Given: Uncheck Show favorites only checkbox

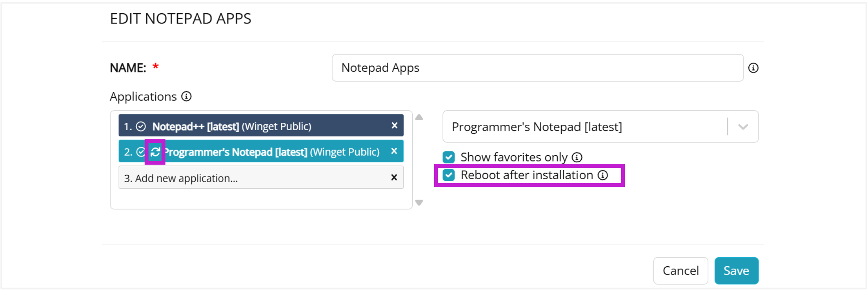Looking at the screenshot, I should click(449, 157).
